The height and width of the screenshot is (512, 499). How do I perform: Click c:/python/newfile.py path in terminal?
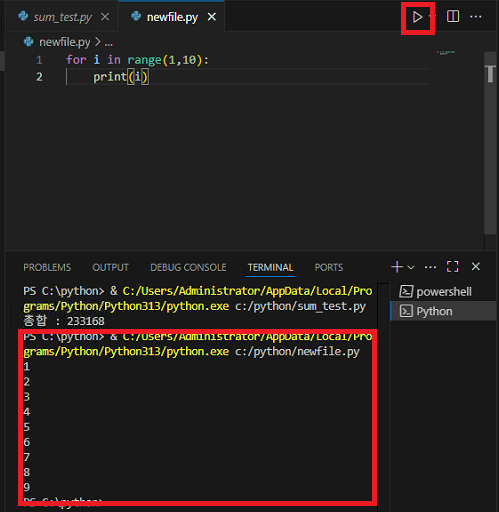[x=297, y=351]
